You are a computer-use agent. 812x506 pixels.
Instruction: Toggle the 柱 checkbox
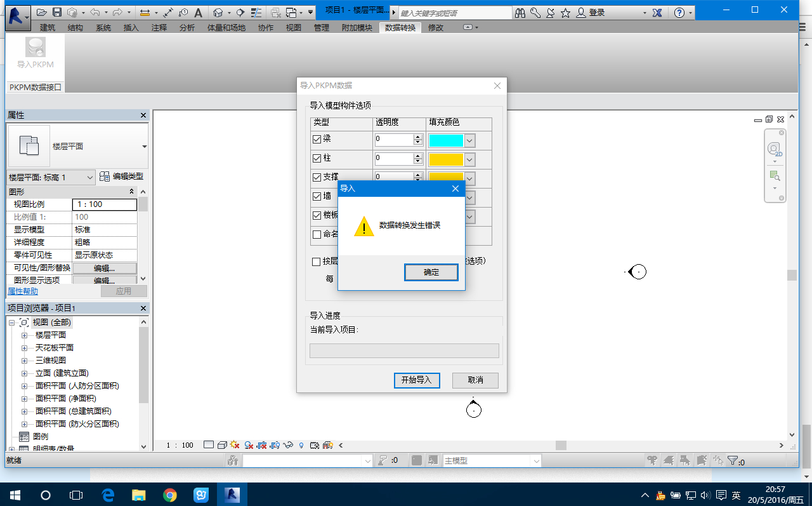point(317,158)
